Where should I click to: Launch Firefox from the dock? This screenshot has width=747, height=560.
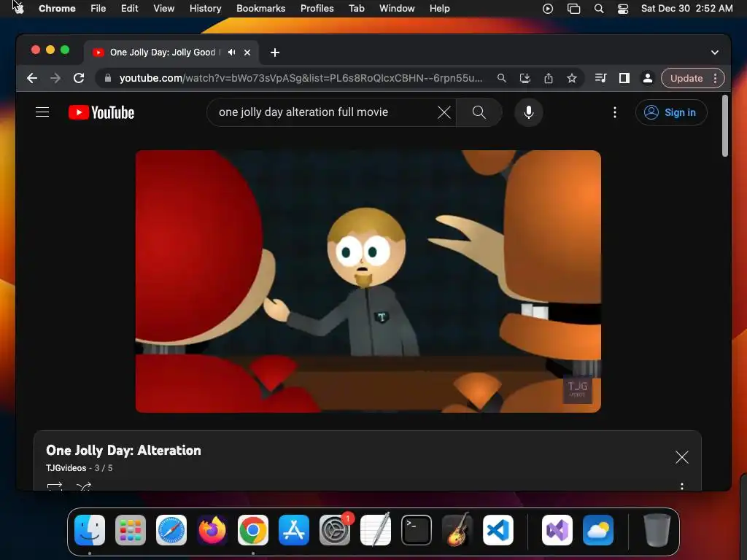tap(212, 530)
